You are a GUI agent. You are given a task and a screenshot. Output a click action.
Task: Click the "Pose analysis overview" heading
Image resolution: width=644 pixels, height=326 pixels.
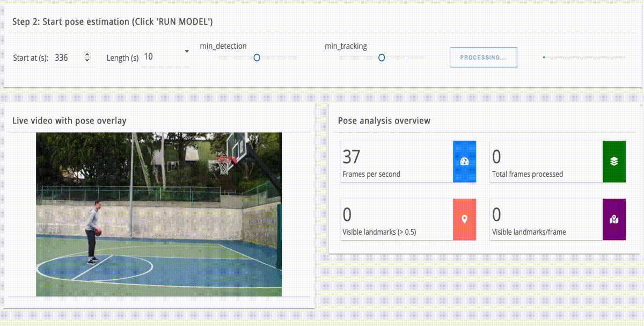[384, 121]
